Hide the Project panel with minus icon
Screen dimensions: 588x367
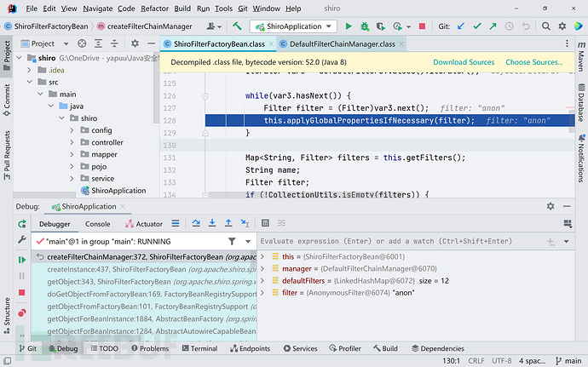point(151,44)
